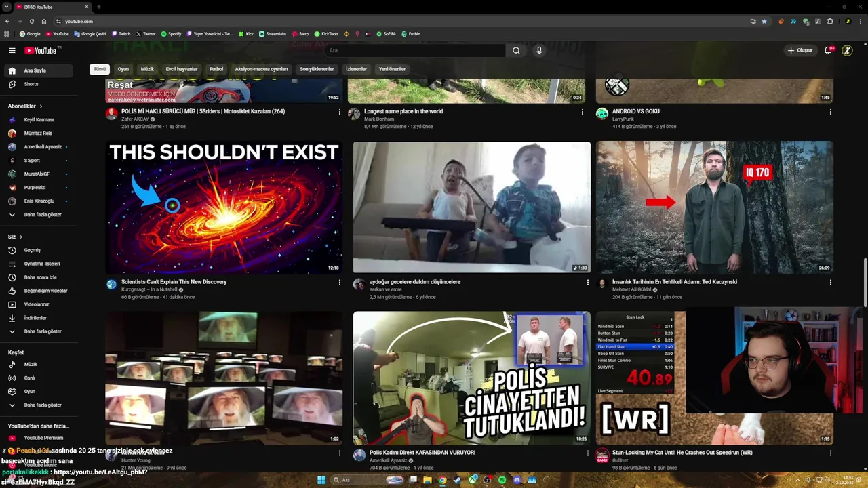Open Shorts from the sidebar
Screen dimensions: 868x488
pos(39,84)
